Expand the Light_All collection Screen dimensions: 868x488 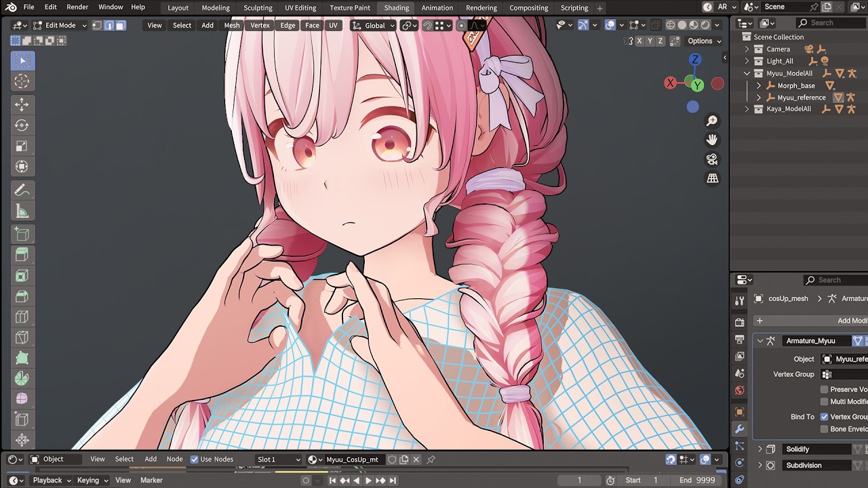(747, 61)
